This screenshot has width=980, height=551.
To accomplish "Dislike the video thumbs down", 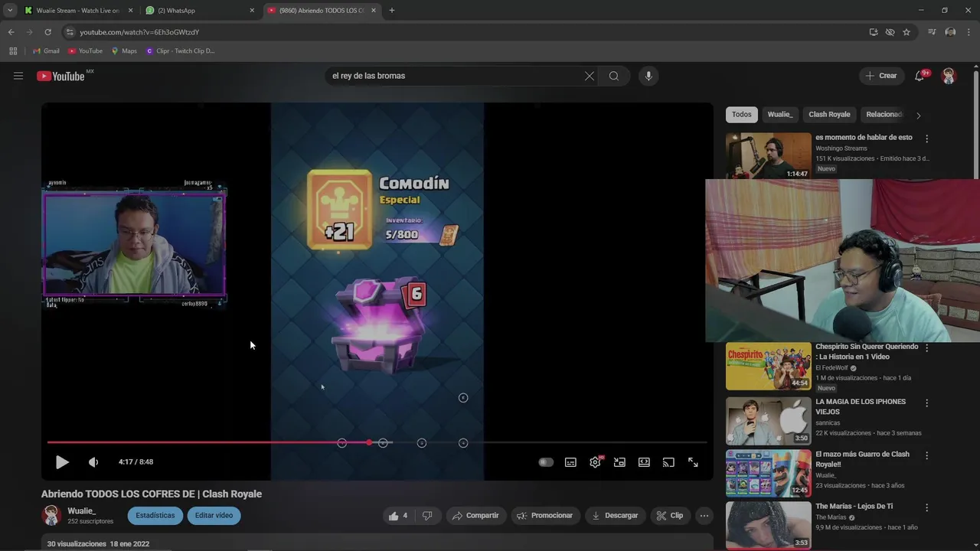I will pos(428,516).
